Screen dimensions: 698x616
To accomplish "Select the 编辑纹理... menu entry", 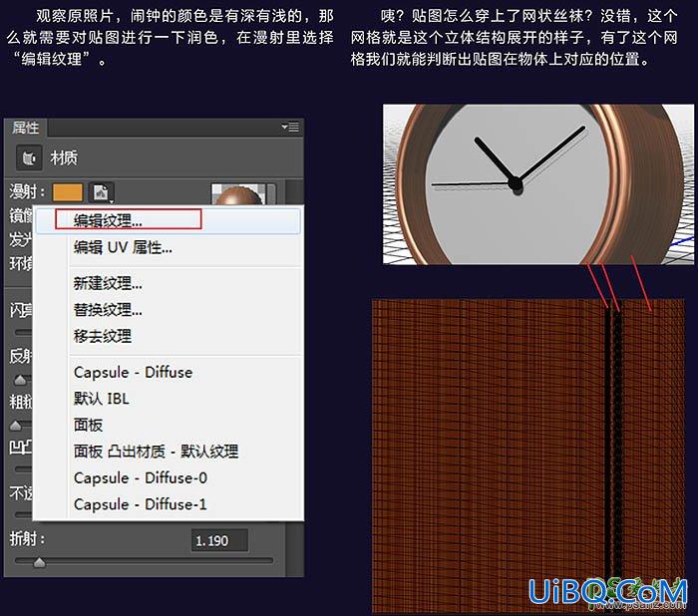I will click(169, 220).
